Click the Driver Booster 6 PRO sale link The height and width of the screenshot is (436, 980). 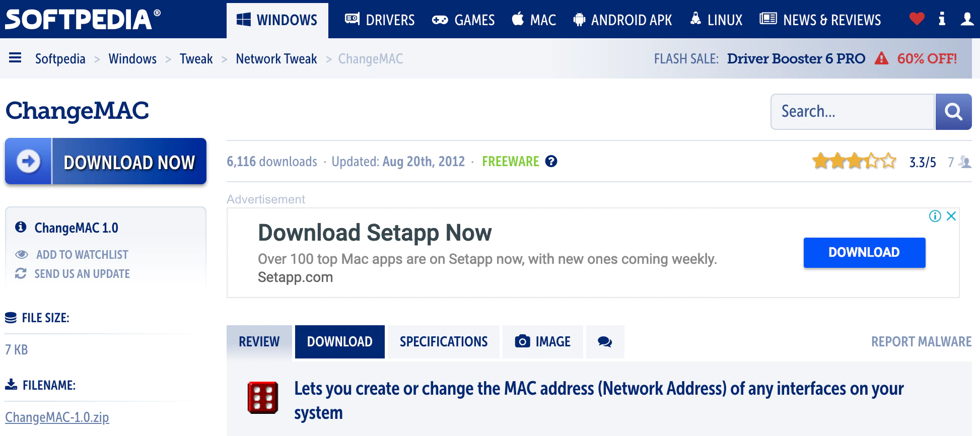(x=796, y=58)
